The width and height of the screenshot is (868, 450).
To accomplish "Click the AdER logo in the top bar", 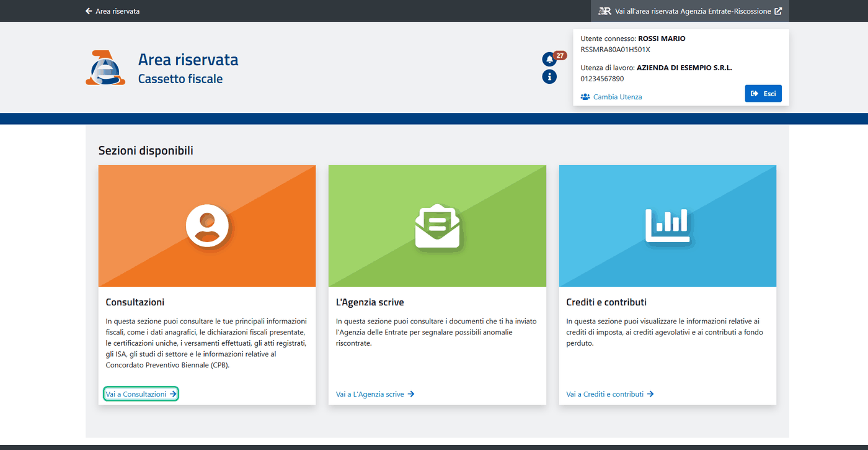I will point(604,11).
